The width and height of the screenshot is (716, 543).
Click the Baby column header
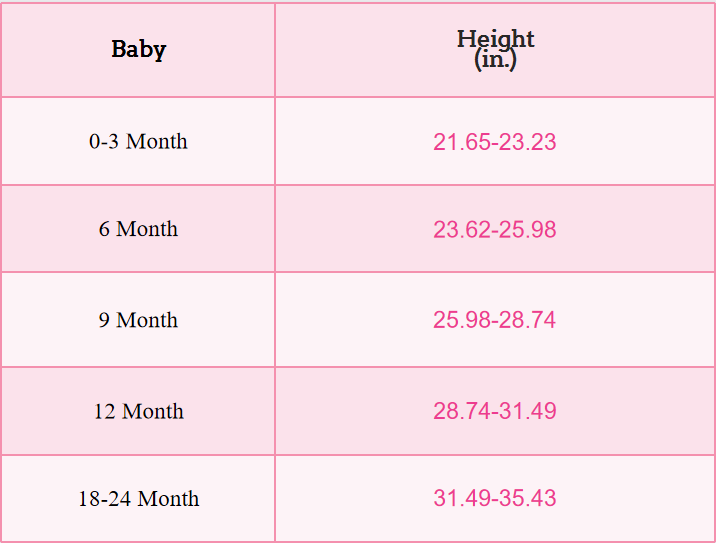138,49
